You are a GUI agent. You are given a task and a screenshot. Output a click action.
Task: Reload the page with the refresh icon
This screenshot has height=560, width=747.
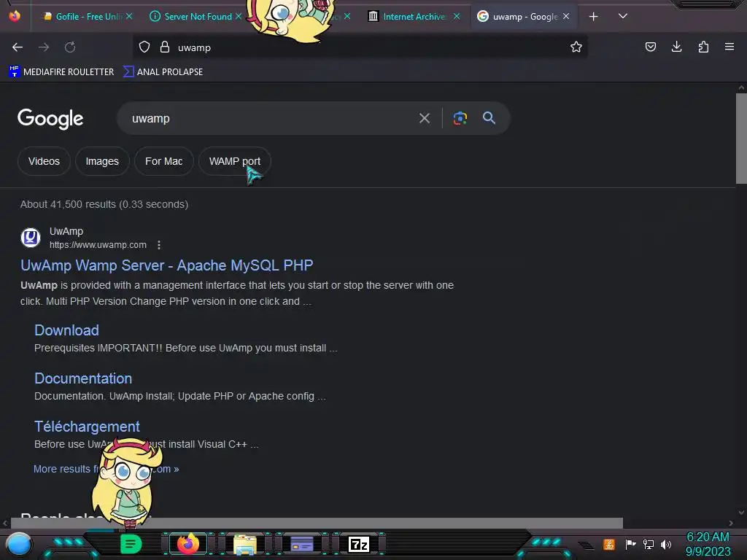point(70,47)
